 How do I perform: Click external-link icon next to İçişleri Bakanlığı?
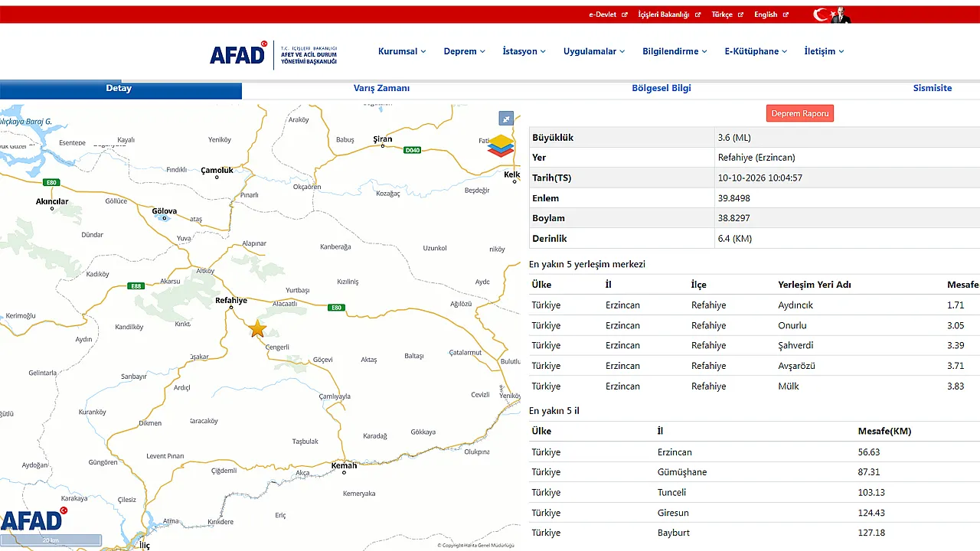697,15
